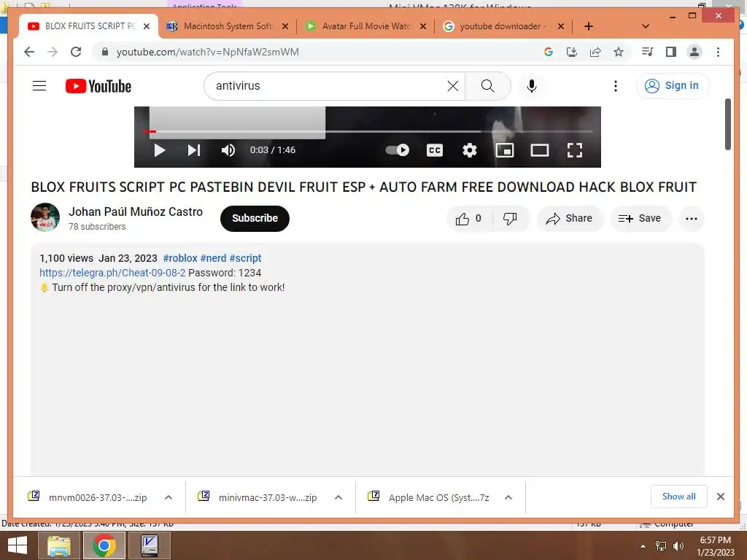Open the channel avatar thumbnail
This screenshot has width=747, height=560.
(45, 217)
